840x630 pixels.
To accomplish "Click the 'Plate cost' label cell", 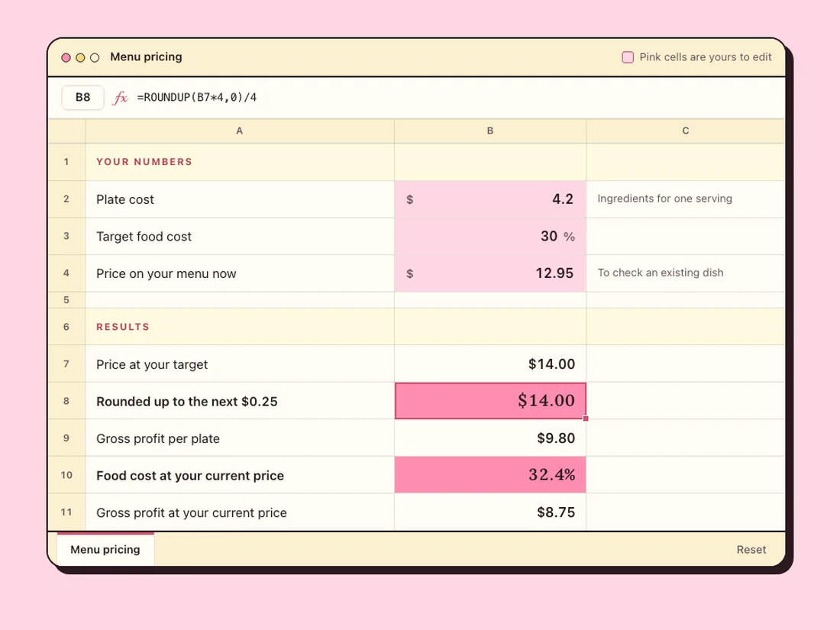I will 240,199.
